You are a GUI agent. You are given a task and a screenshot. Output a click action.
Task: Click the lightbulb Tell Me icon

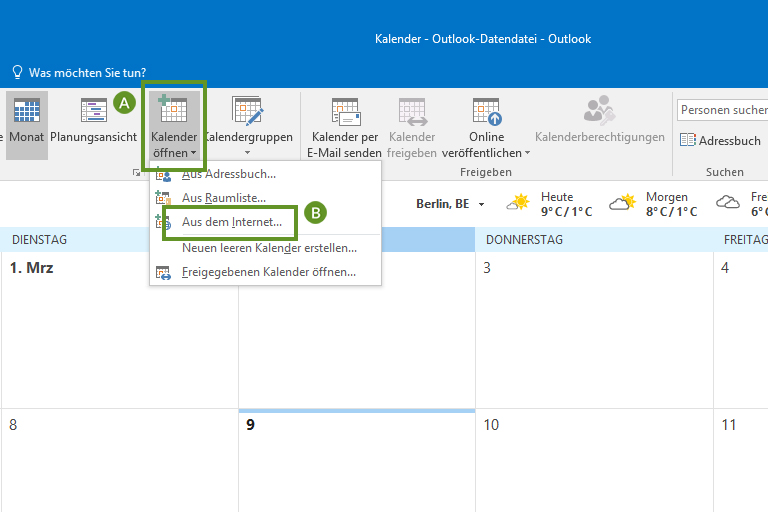[17, 73]
